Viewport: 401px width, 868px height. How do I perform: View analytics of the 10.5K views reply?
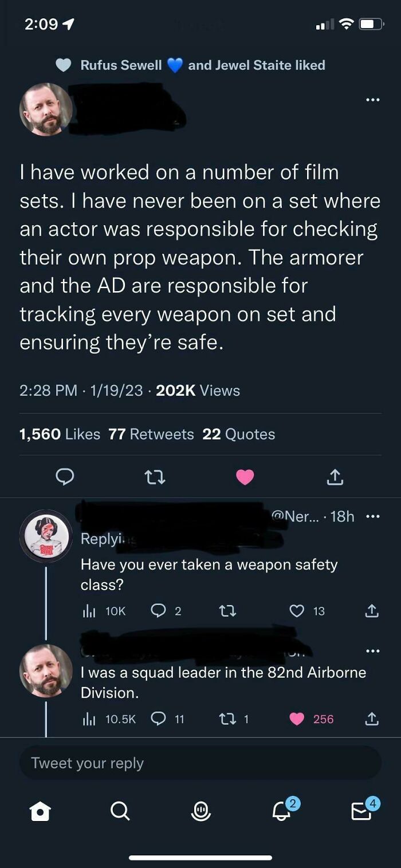(109, 719)
